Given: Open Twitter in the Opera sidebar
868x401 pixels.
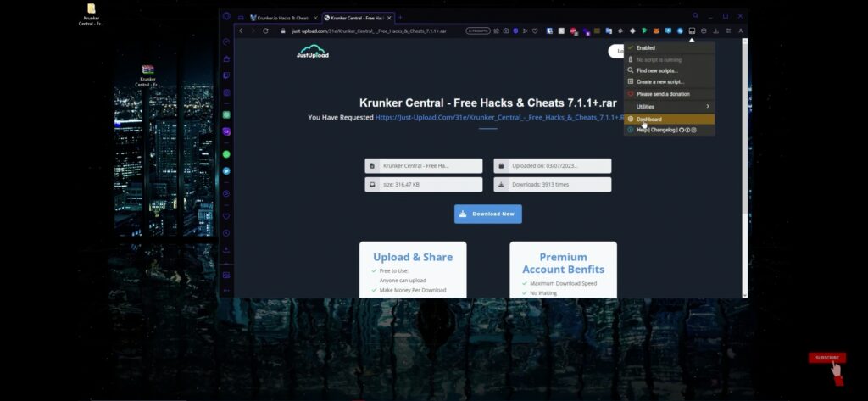Looking at the screenshot, I should [x=226, y=171].
